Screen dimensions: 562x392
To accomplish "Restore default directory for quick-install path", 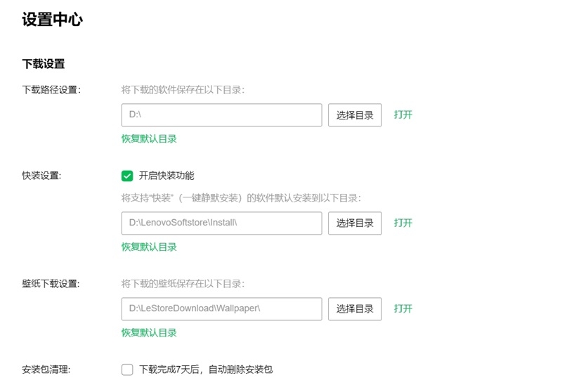I will tap(149, 247).
